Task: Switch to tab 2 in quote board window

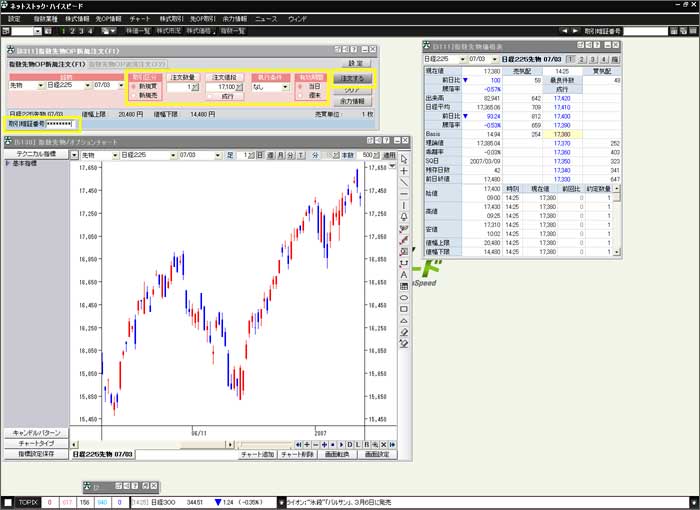Action: (582, 59)
